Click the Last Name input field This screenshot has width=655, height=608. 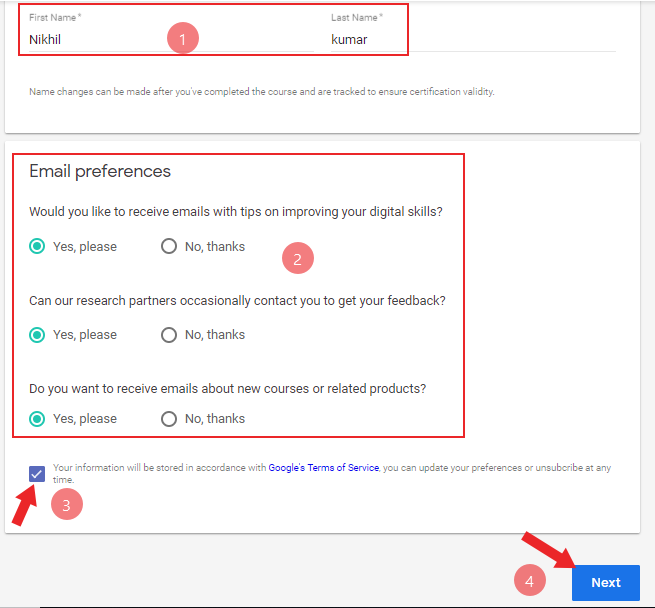473,40
